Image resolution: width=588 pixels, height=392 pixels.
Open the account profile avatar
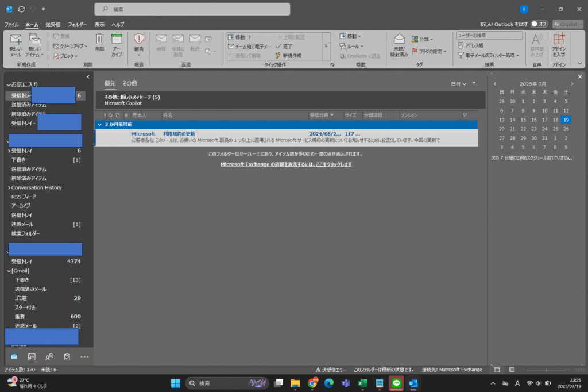pyautogui.click(x=524, y=9)
